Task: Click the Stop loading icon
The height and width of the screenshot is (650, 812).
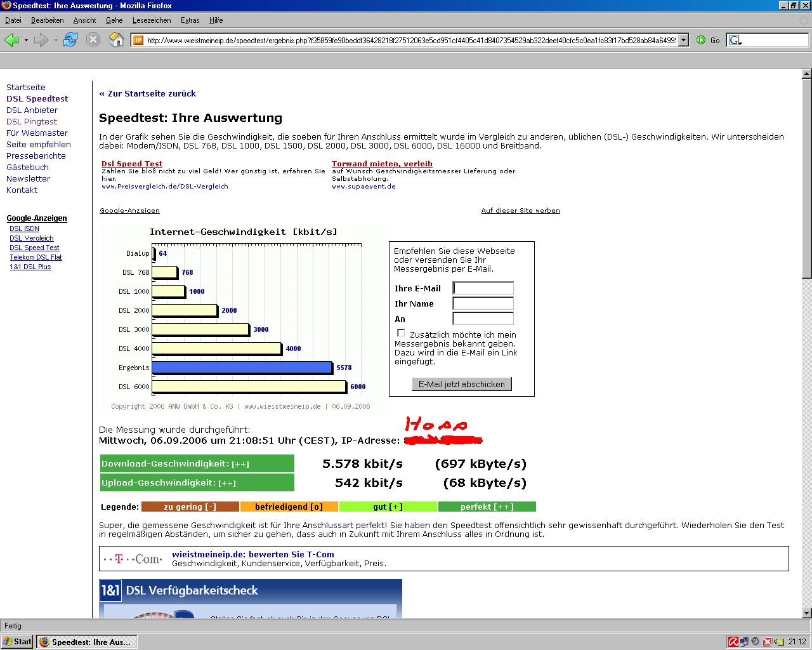Action: click(x=93, y=40)
